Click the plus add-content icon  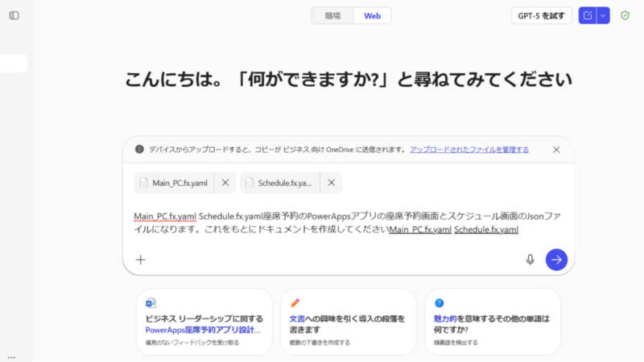(141, 259)
